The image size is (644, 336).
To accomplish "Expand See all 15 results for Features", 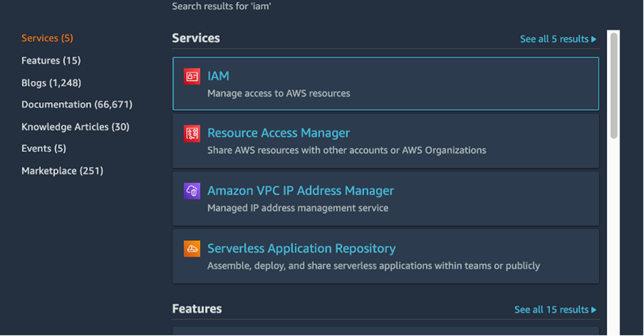I will 555,310.
